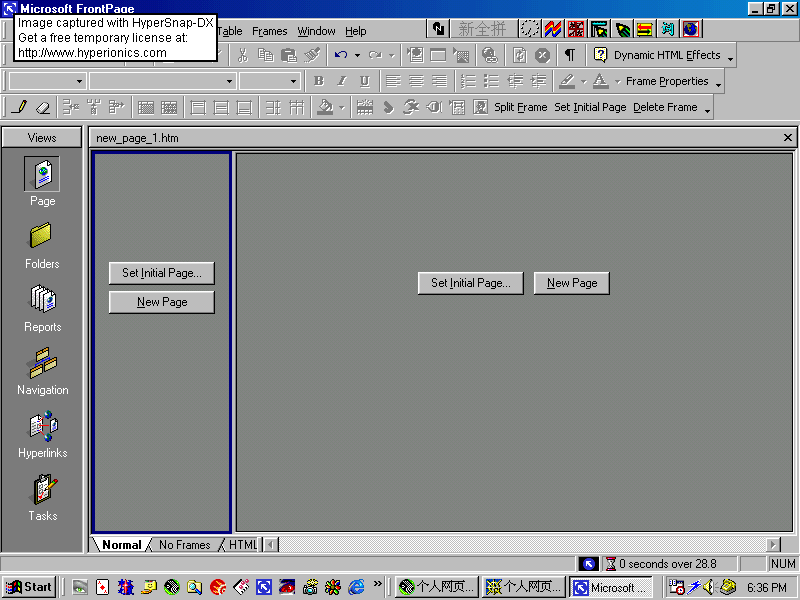Open the Frames menu
The image size is (800, 600).
[269, 31]
